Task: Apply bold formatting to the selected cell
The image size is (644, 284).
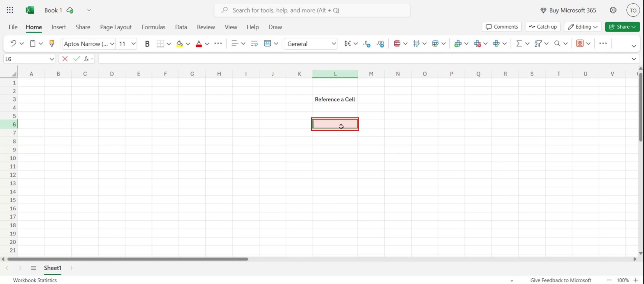Action: pos(147,43)
